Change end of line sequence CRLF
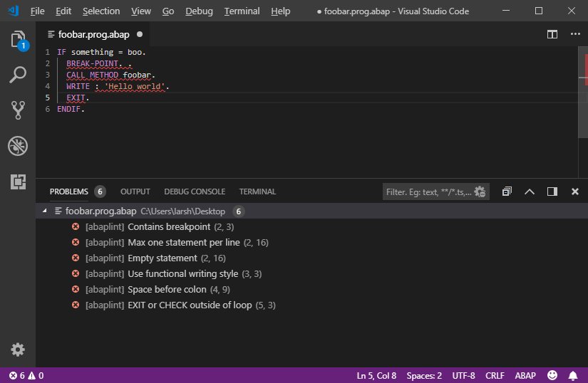 [495, 375]
